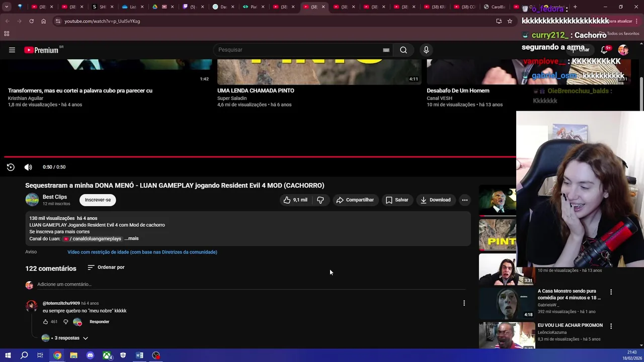The width and height of the screenshot is (644, 362).
Task: Open more actions three-dot menu beside Download
Action: [x=465, y=200]
